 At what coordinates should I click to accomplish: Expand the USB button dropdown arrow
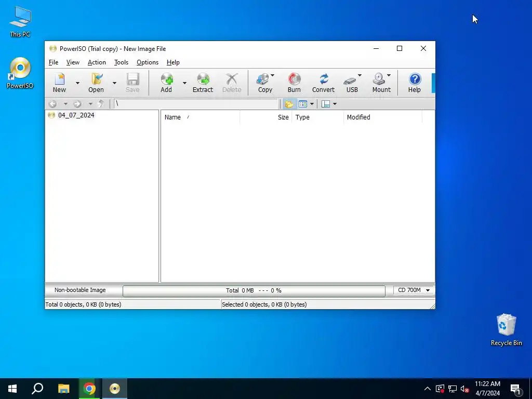click(360, 75)
